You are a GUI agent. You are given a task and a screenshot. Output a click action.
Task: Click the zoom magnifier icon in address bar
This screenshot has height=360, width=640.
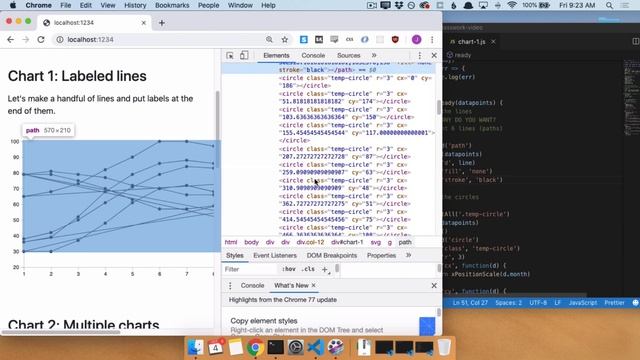[x=269, y=40]
